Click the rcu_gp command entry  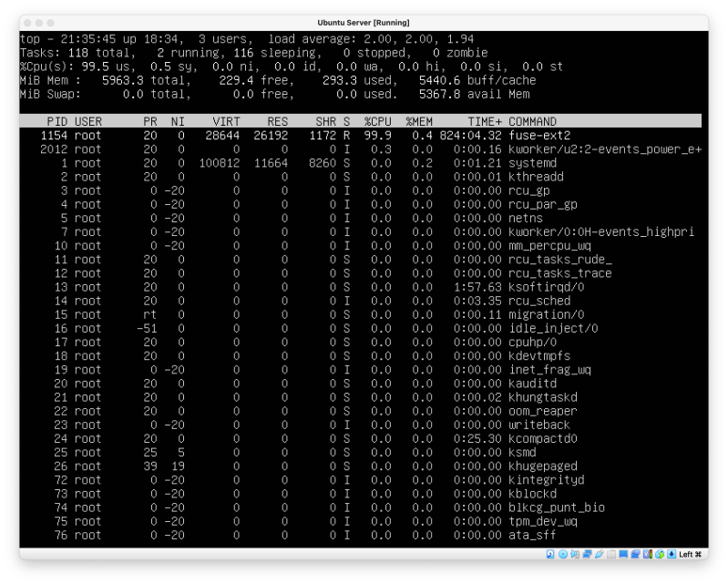[x=529, y=190]
